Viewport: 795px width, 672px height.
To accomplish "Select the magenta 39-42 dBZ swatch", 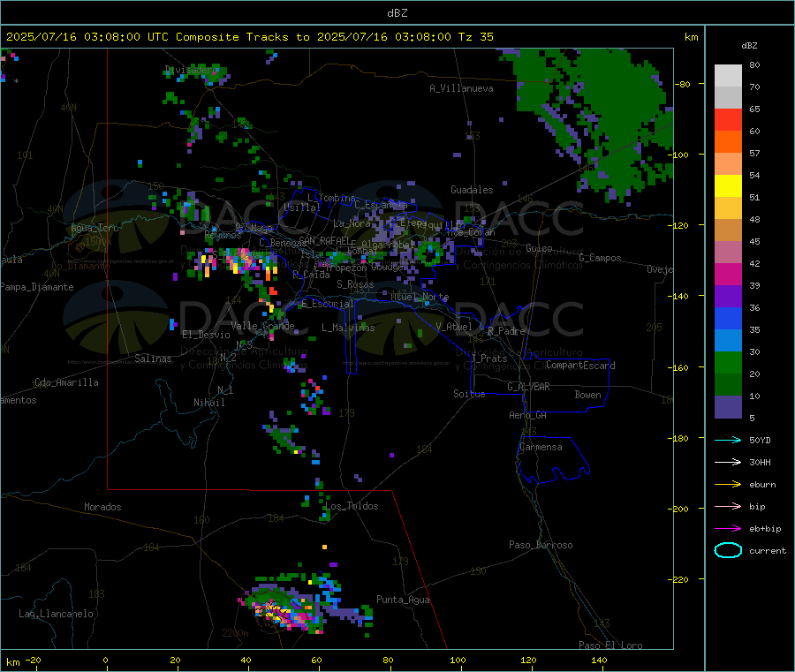I will point(728,274).
